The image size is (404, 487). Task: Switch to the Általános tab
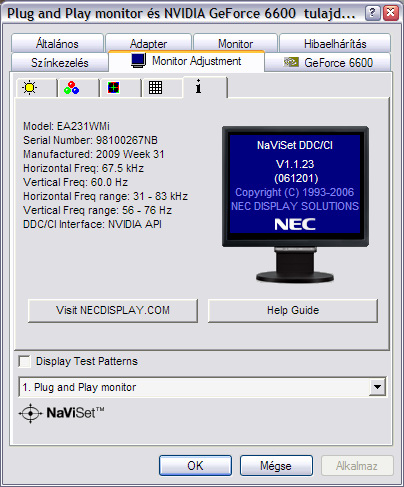[57, 43]
